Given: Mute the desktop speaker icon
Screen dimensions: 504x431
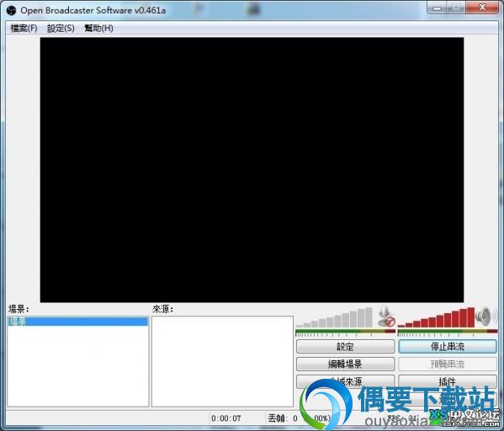Looking at the screenshot, I should (485, 317).
